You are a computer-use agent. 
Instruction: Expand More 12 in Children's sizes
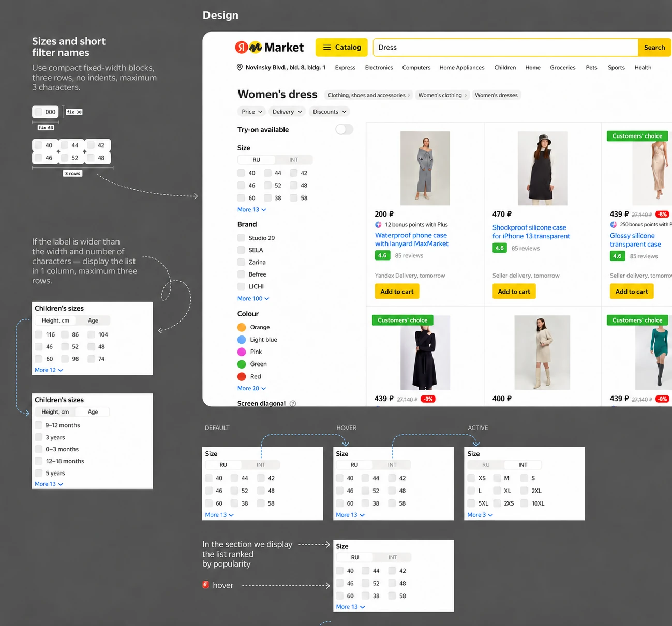pos(49,370)
